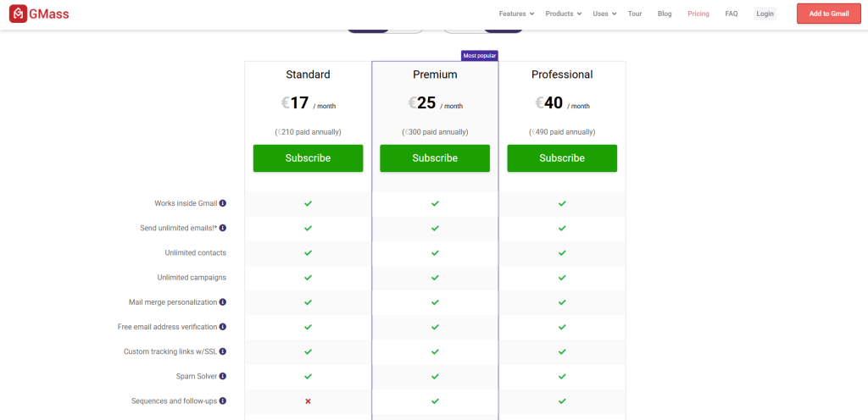Click Premium checkmark for Unlimited contacts
The height and width of the screenshot is (420, 868).
click(x=435, y=252)
